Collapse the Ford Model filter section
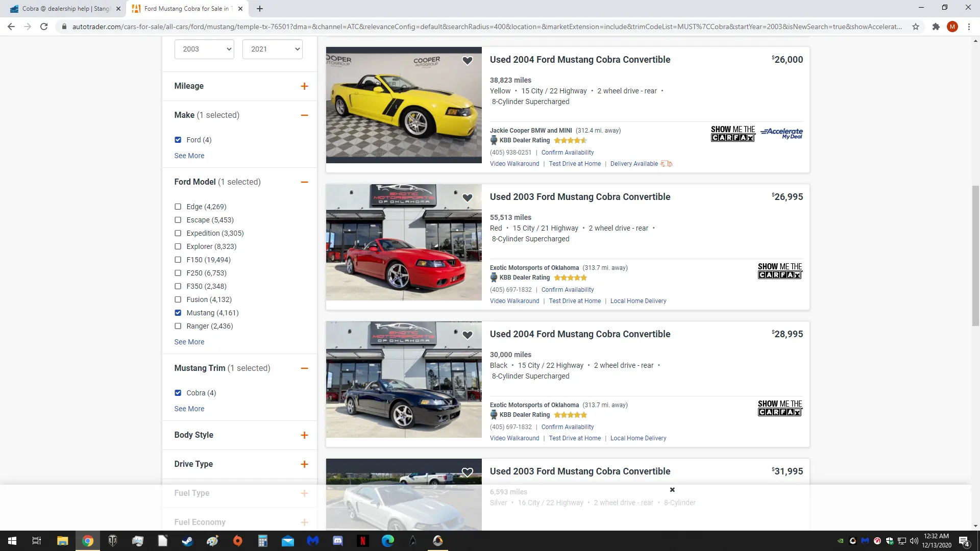Image resolution: width=980 pixels, height=551 pixels. 304,182
